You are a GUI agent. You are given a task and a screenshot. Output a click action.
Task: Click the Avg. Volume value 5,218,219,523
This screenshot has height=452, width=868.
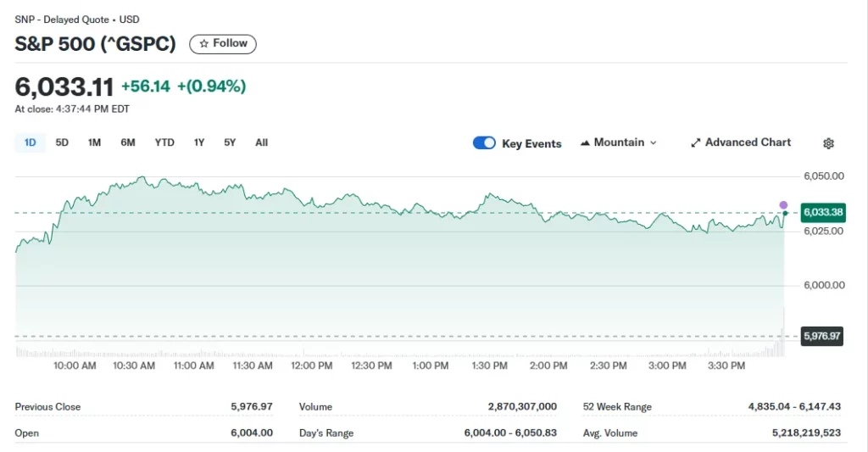[x=807, y=432]
